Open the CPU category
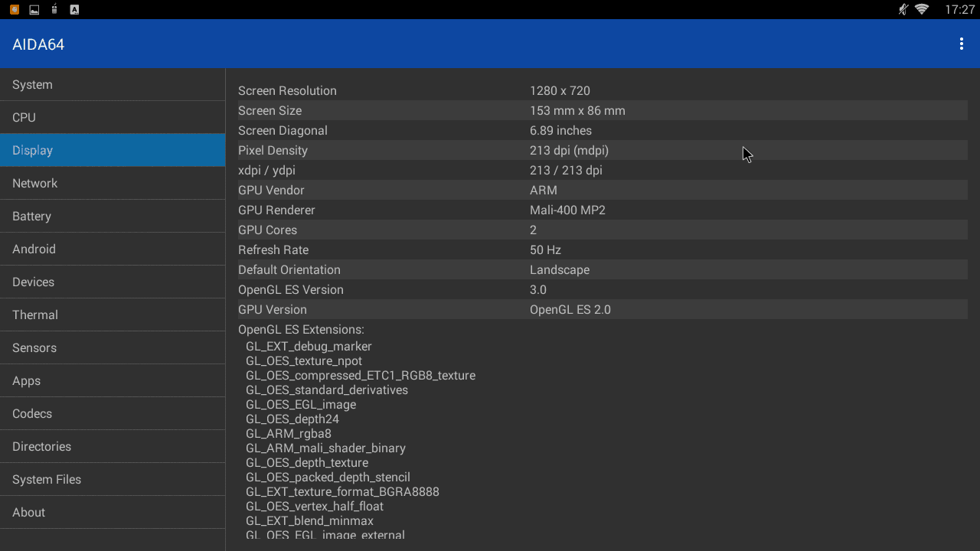Screen dimensions: 980x551 (113, 118)
